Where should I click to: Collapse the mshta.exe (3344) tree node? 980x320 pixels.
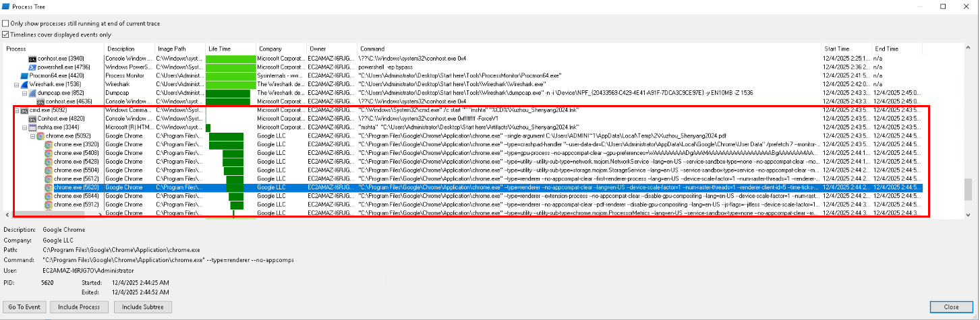(x=24, y=127)
